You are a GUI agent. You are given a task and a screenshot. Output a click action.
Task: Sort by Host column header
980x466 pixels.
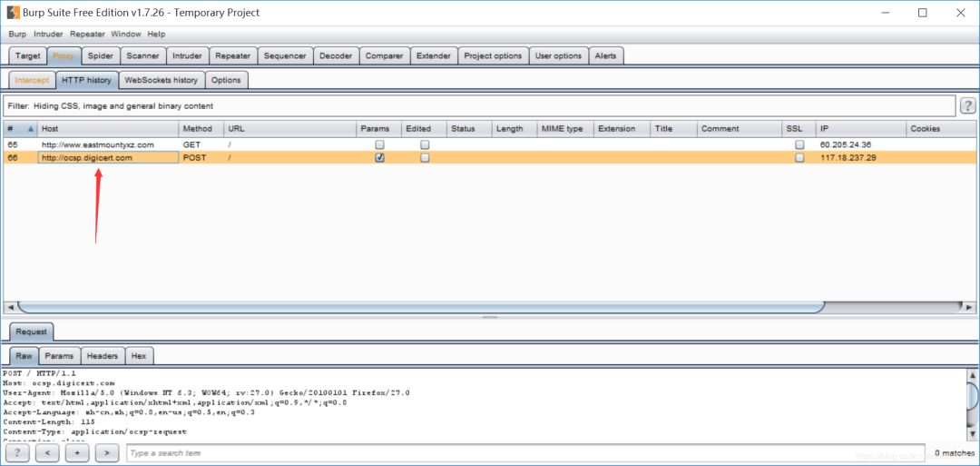pos(107,129)
